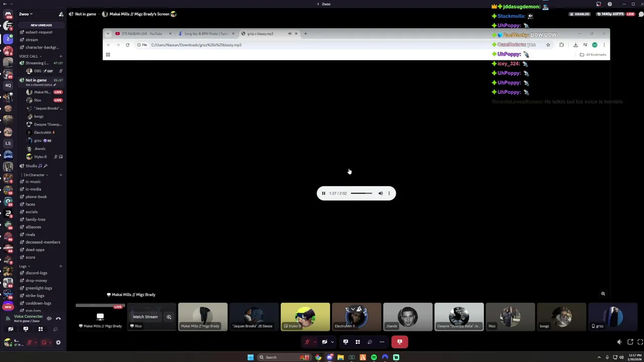Click the stream volume speaker icon
The height and width of the screenshot is (362, 644).
pos(619,342)
